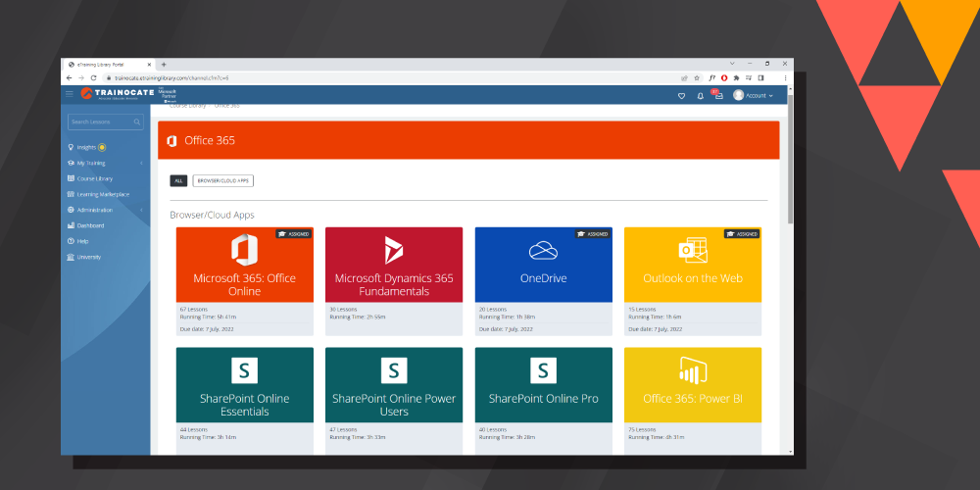Open the favorites heart icon
The width and height of the screenshot is (980, 490).
pos(681,96)
